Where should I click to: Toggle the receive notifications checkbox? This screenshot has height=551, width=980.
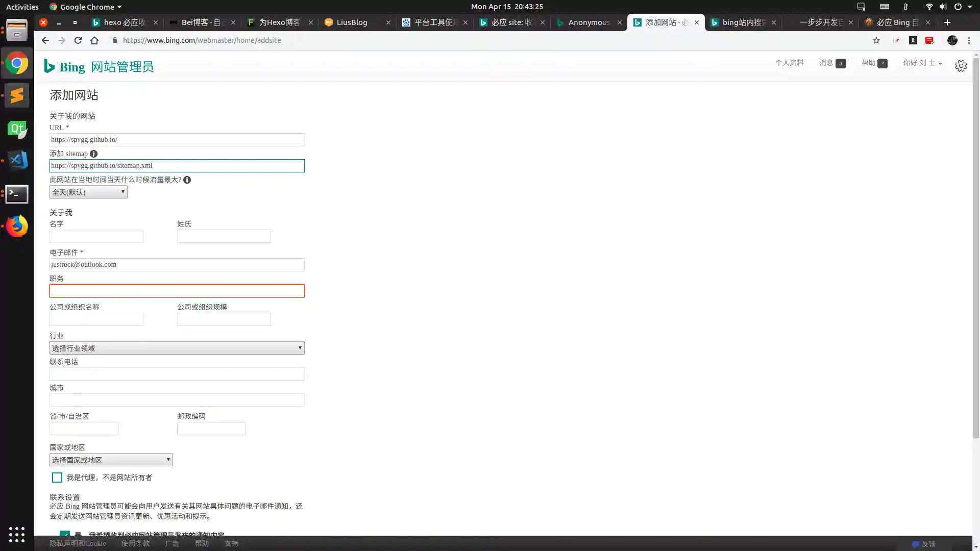[x=65, y=533]
